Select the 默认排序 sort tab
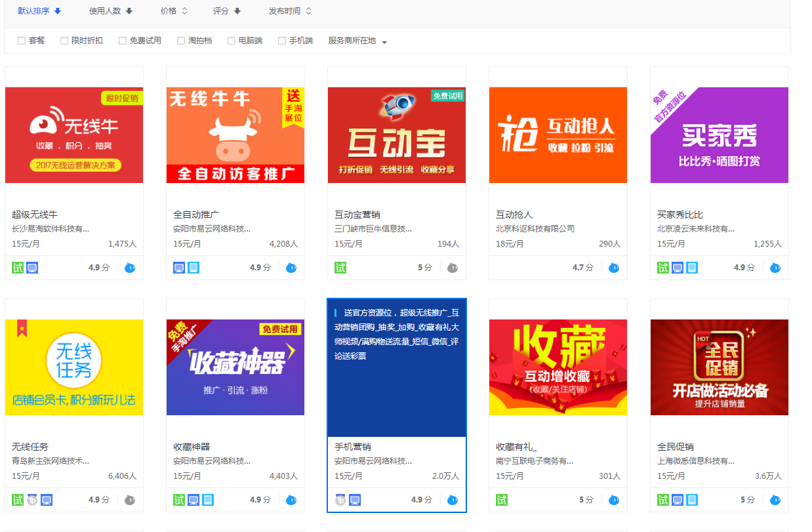The image size is (812, 532). 39,11
